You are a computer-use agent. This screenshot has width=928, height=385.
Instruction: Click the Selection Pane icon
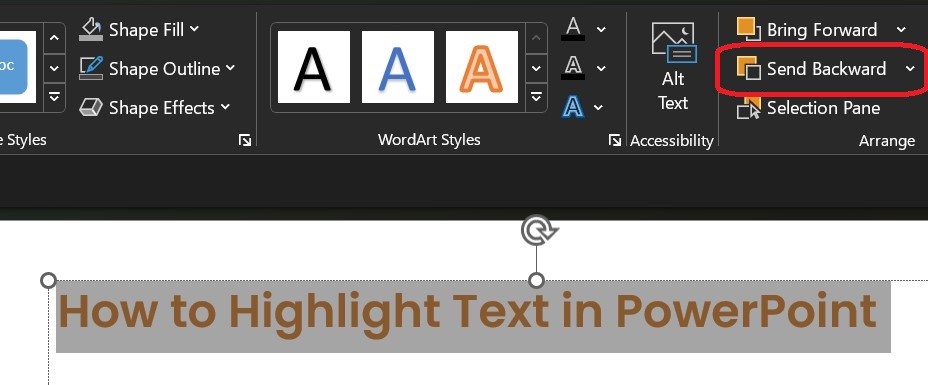749,108
